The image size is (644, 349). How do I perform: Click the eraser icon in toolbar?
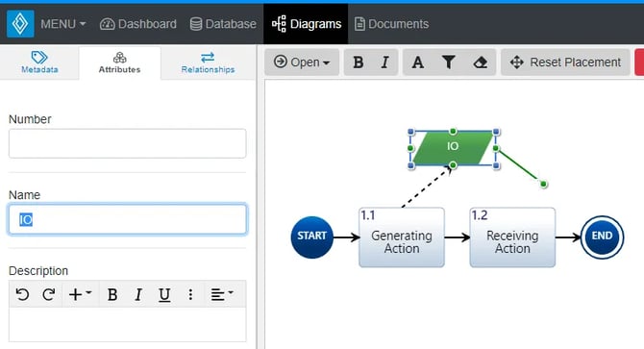[481, 62]
